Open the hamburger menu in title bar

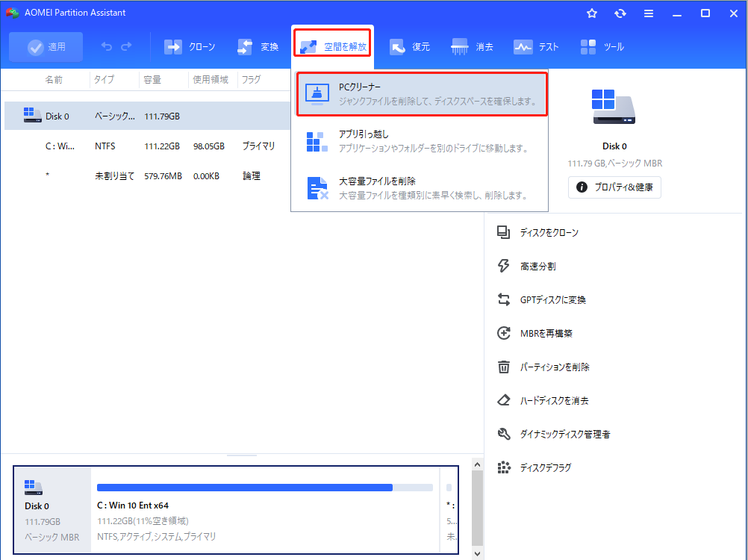(648, 13)
